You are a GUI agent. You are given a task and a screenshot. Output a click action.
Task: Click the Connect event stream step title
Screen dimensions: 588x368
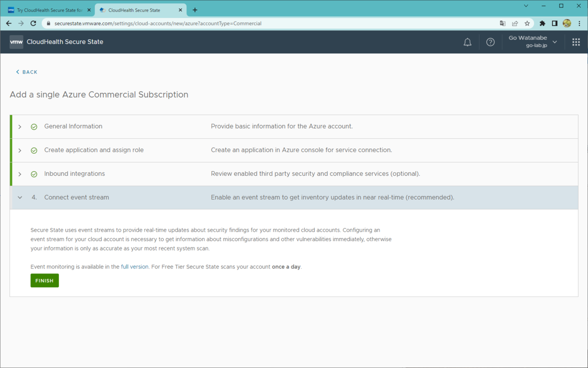pyautogui.click(x=76, y=197)
